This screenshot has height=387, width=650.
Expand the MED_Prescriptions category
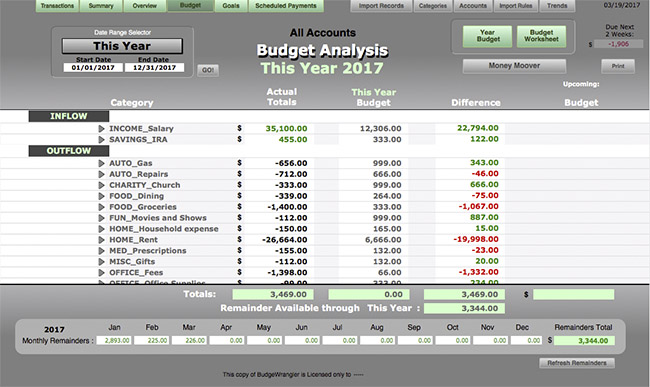tap(101, 251)
